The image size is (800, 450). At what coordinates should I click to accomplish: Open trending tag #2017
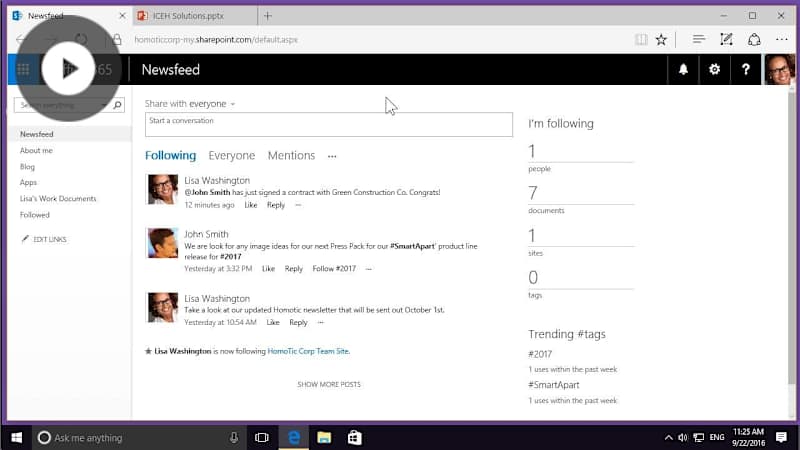click(x=540, y=354)
